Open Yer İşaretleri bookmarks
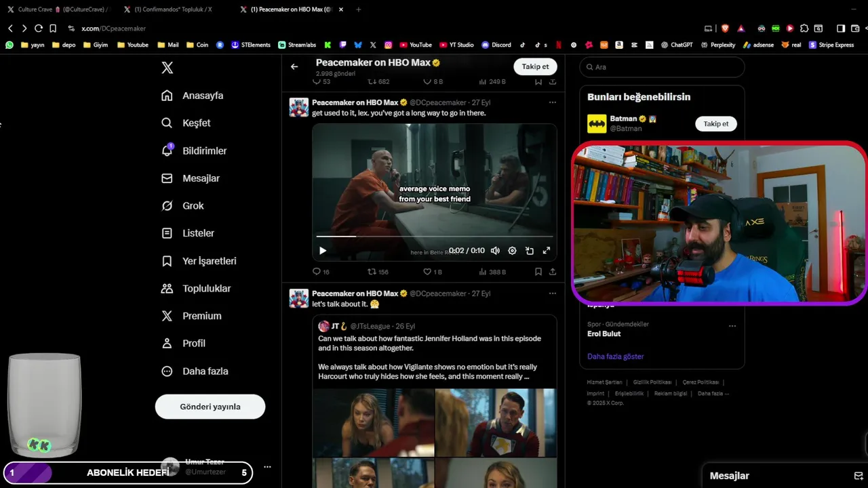This screenshot has height=488, width=868. 199,261
